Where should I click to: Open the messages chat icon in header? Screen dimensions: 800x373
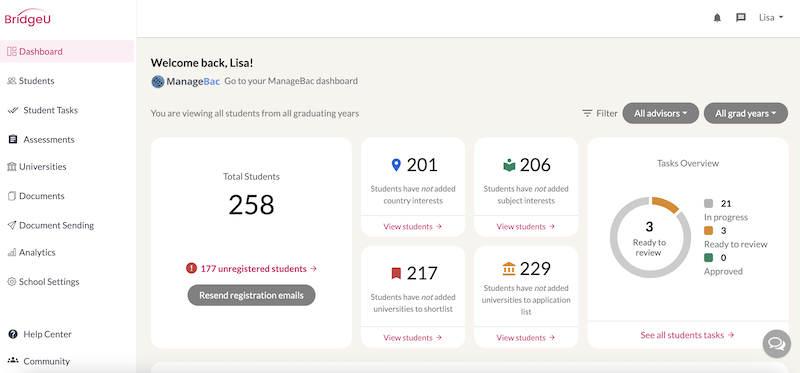(741, 18)
